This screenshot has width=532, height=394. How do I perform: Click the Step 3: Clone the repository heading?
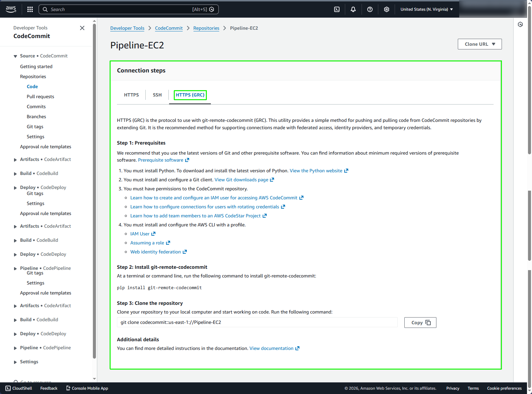(150, 303)
